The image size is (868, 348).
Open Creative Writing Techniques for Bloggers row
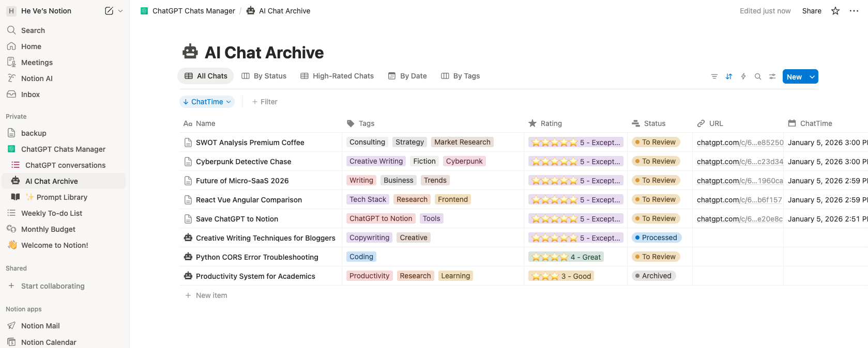pos(266,238)
